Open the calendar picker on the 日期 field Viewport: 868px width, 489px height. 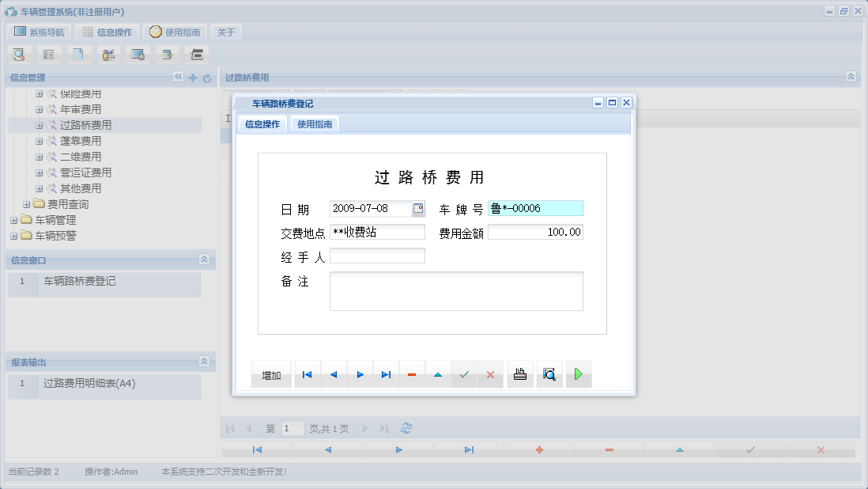tap(419, 207)
